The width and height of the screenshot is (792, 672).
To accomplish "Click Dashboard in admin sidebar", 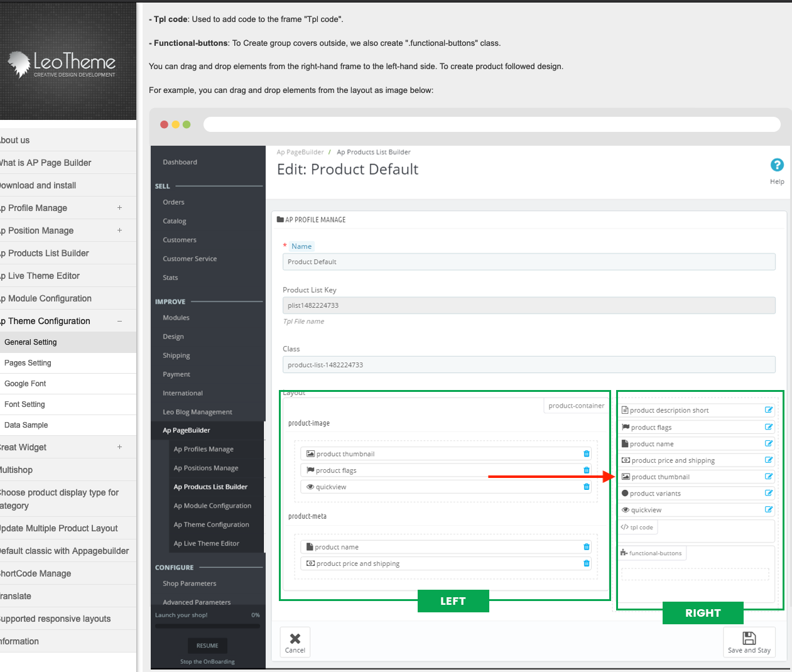I will pyautogui.click(x=180, y=162).
